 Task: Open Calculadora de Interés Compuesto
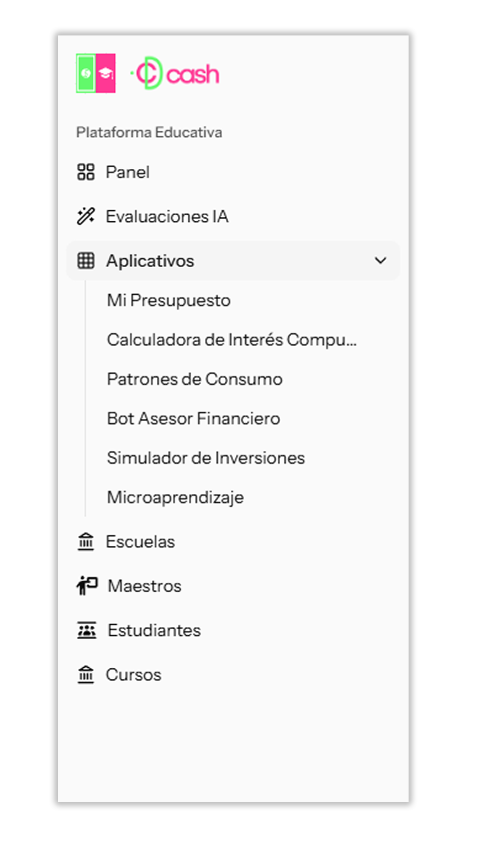click(232, 340)
